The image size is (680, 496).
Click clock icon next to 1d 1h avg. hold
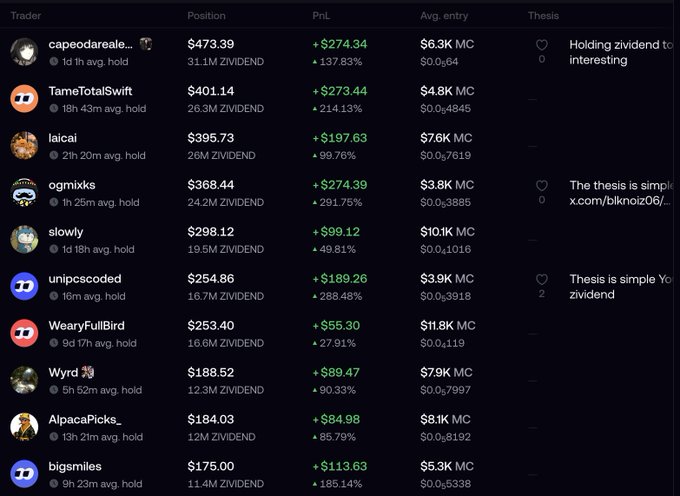click(53, 62)
